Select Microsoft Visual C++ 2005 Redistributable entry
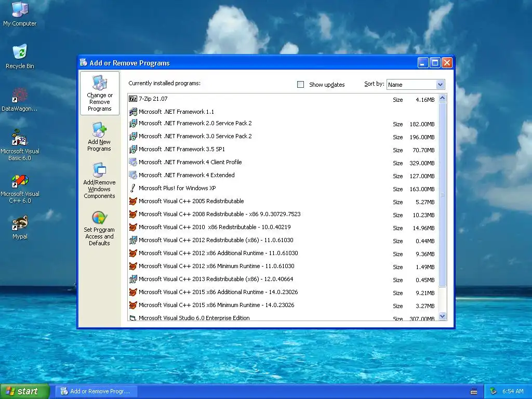Screen dimensions: 532x399 [x=191, y=201]
